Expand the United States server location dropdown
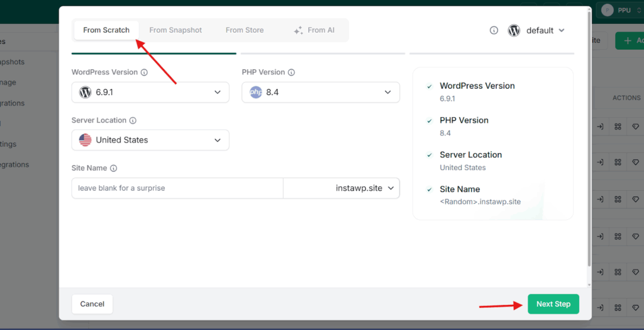Image resolution: width=644 pixels, height=330 pixels. (150, 140)
